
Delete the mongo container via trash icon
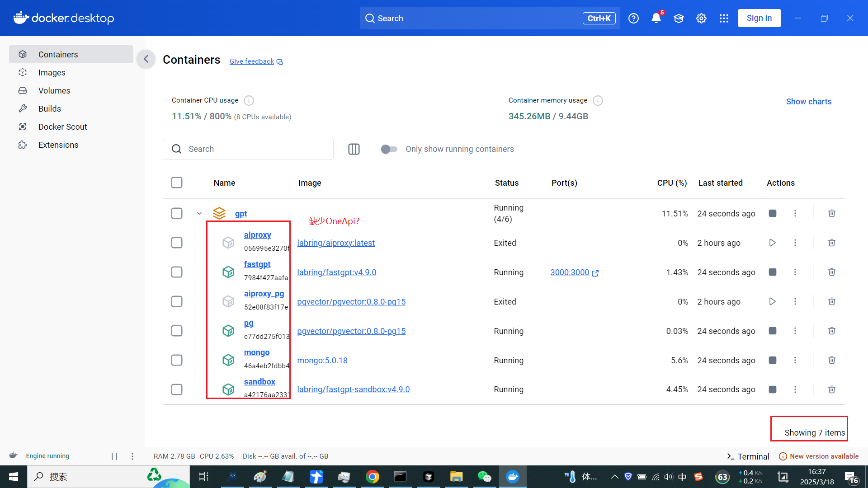pyautogui.click(x=831, y=360)
